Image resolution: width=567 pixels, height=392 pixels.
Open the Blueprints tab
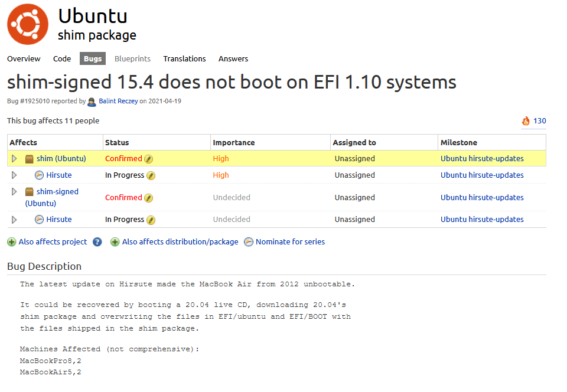(x=132, y=59)
